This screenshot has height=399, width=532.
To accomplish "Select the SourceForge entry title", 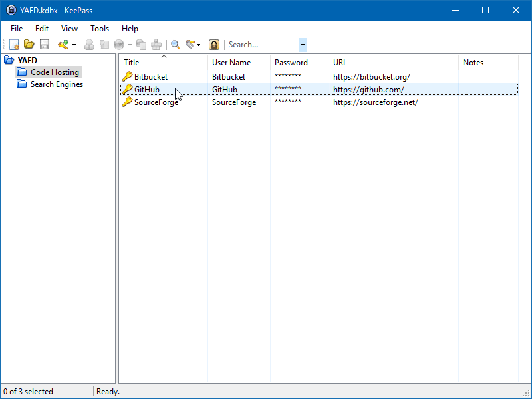I will (156, 102).
